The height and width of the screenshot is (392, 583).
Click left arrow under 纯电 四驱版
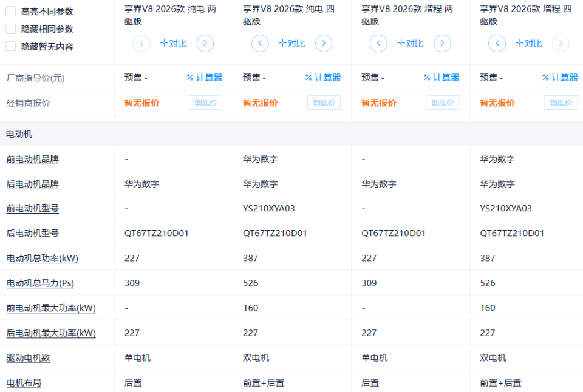click(x=261, y=44)
